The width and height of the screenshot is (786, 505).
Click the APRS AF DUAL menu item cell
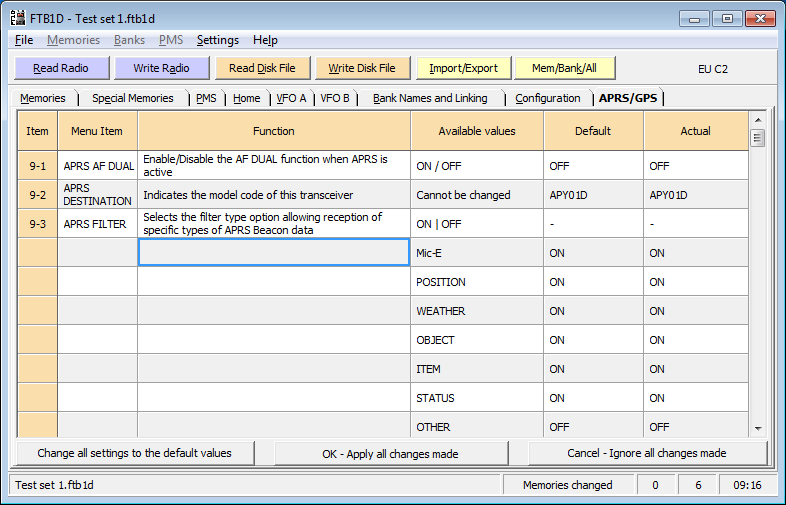(x=98, y=165)
